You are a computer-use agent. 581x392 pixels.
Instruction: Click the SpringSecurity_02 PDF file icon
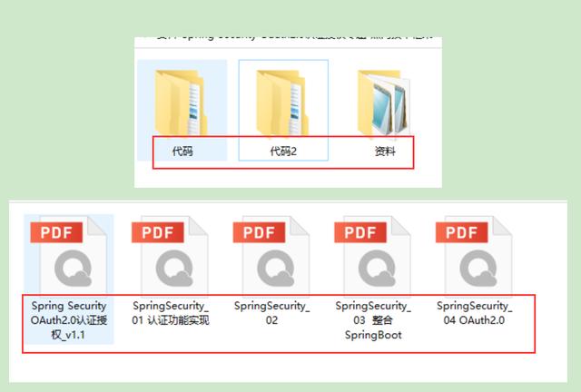click(x=271, y=256)
